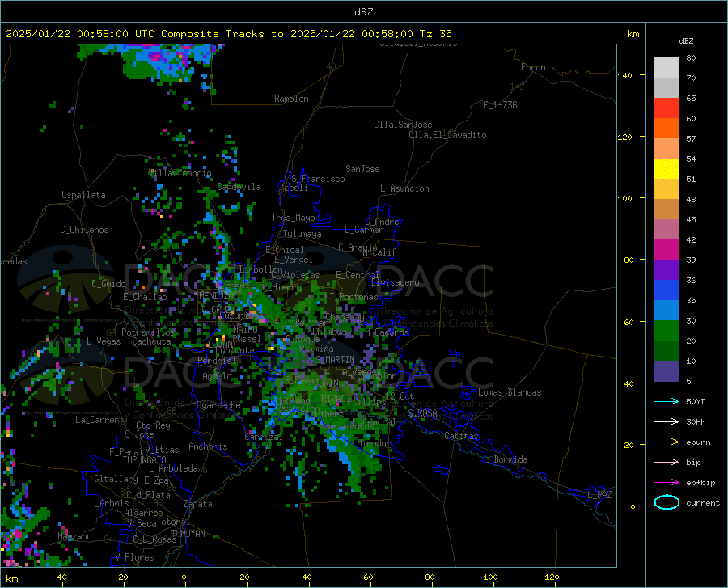Click the Ugarteche map label
728x588 pixels.
point(218,405)
